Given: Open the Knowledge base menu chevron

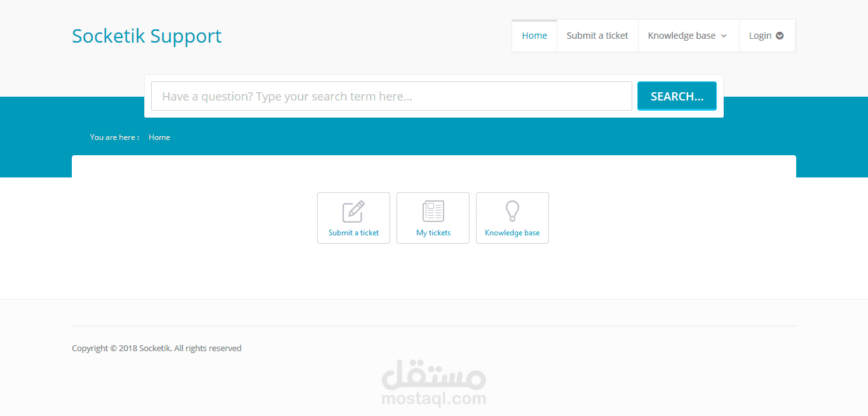Looking at the screenshot, I should (x=724, y=36).
